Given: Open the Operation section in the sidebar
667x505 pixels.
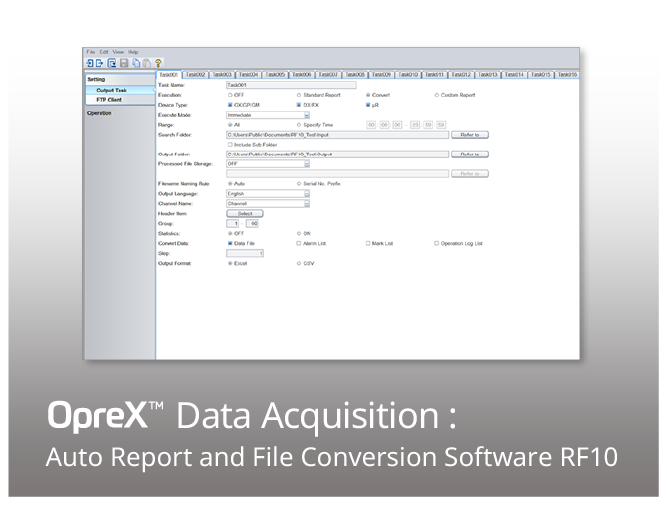Looking at the screenshot, I should tap(99, 113).
